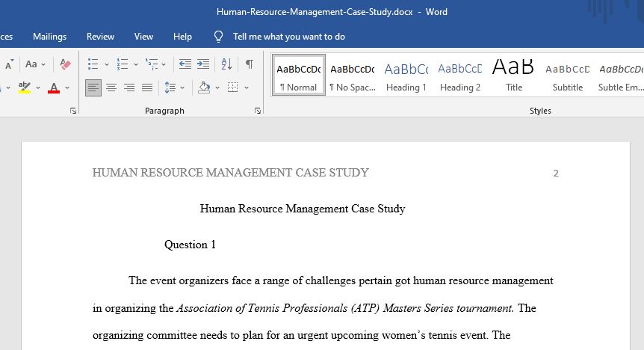Click the document title in the title bar
644x350 pixels.
[315, 12]
